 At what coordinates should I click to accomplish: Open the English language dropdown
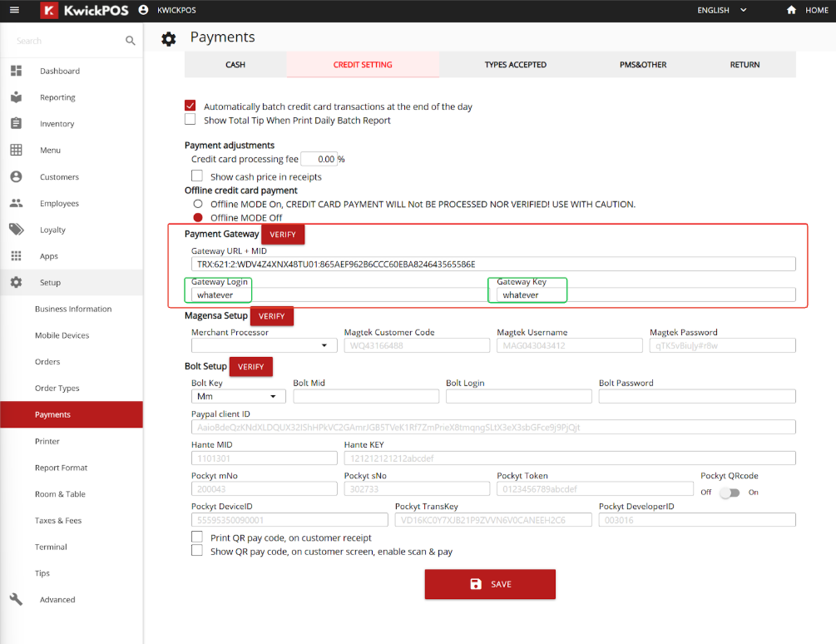[x=721, y=10]
